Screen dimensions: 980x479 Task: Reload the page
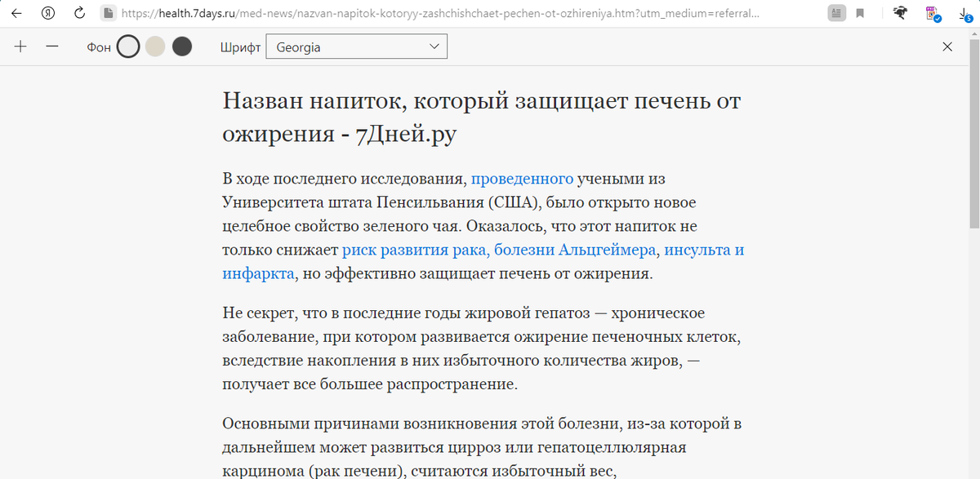click(x=78, y=13)
